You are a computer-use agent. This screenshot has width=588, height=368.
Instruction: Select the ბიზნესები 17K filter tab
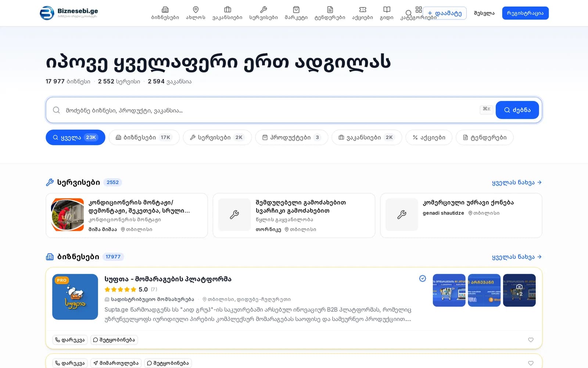click(144, 137)
